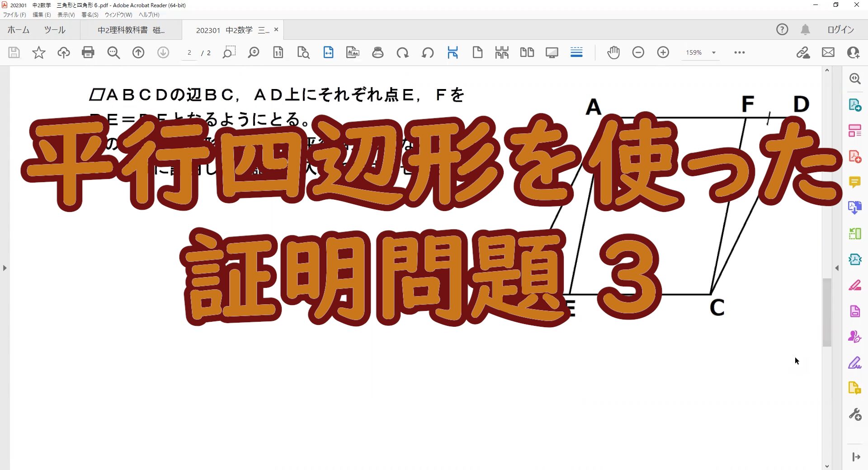Open find text in document tool
The height and width of the screenshot is (470, 868).
tap(303, 52)
